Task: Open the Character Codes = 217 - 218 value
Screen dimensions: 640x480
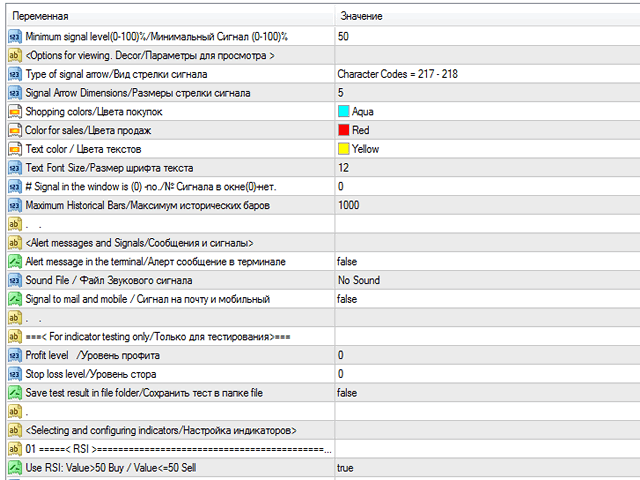Action: (x=398, y=74)
